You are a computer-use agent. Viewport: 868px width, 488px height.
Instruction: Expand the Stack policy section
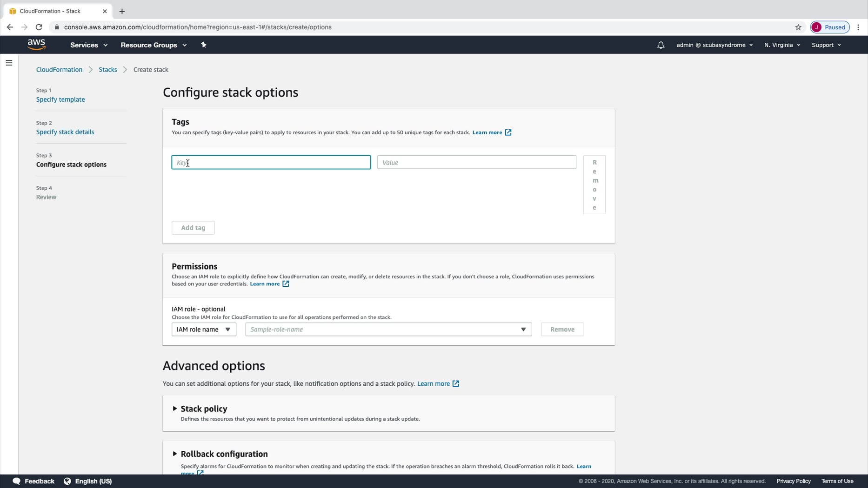coord(175,409)
